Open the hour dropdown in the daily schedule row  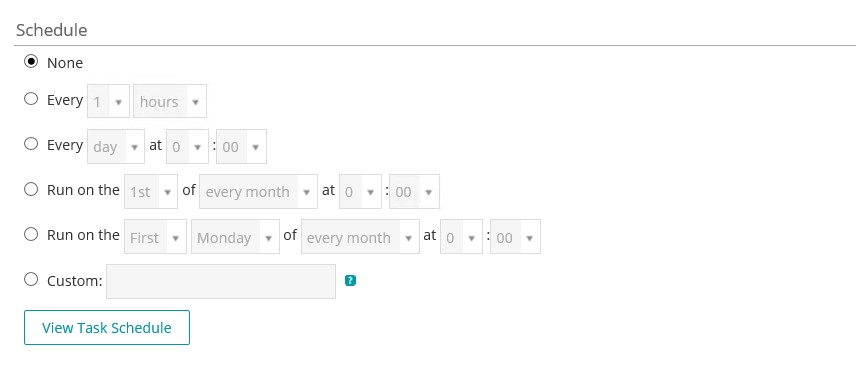click(x=187, y=146)
